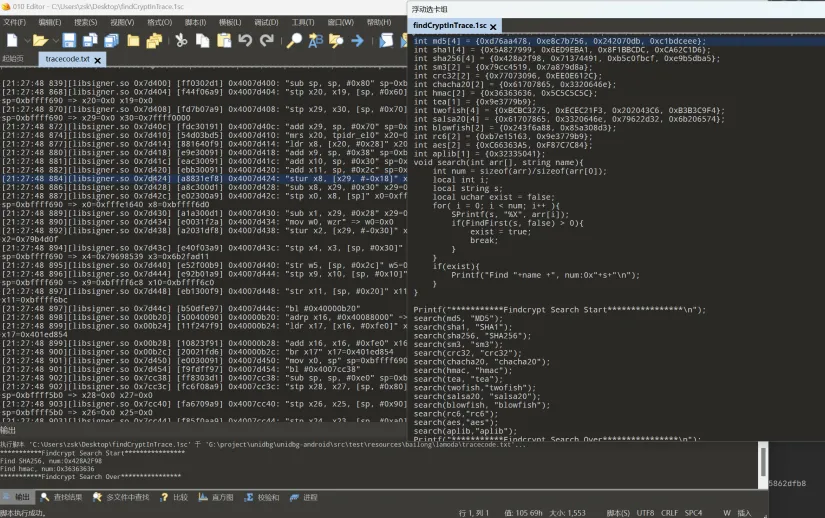
Task: Click the Goto blue arrow icon
Action: [x=357, y=41]
